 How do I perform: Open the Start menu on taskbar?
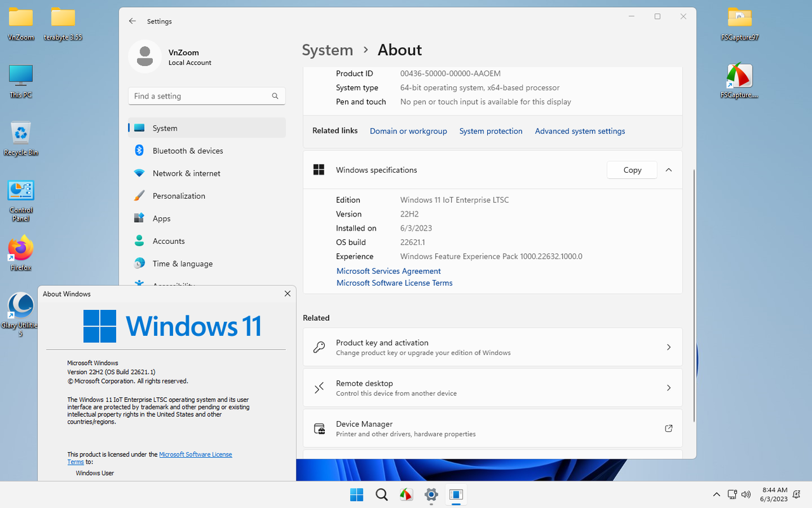(357, 495)
